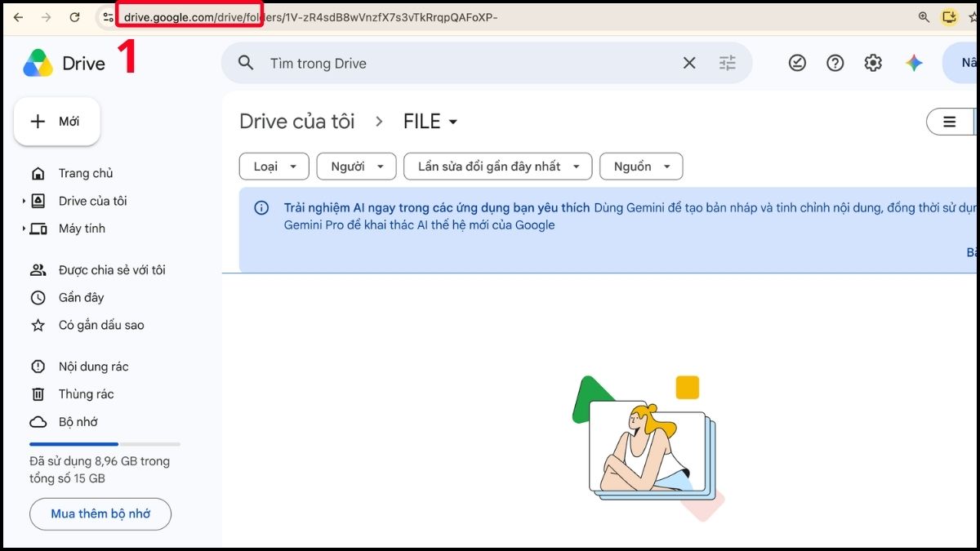Screen dimensions: 980x551
Task: Open the FILE folder dropdown
Action: pyautogui.click(x=430, y=122)
